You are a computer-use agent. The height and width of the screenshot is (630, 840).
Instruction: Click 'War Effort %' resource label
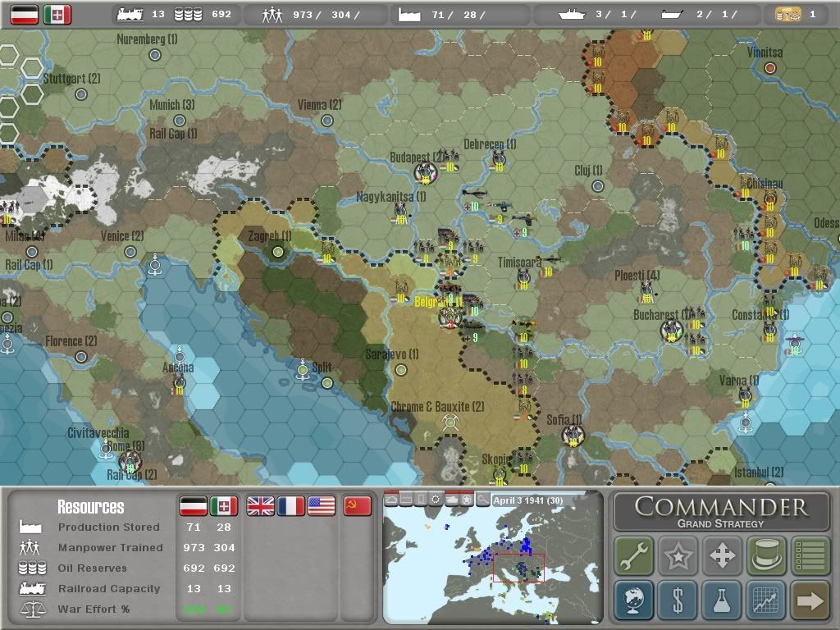(x=94, y=609)
